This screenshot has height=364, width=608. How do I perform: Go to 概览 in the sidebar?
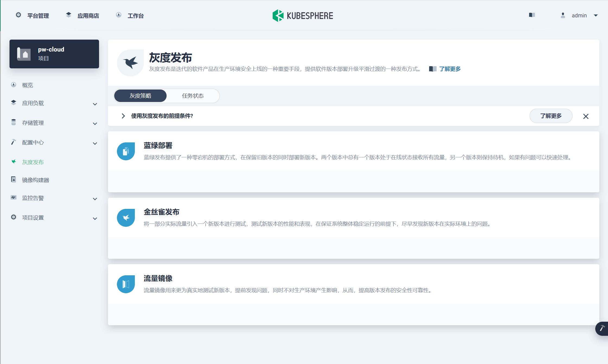tap(27, 85)
